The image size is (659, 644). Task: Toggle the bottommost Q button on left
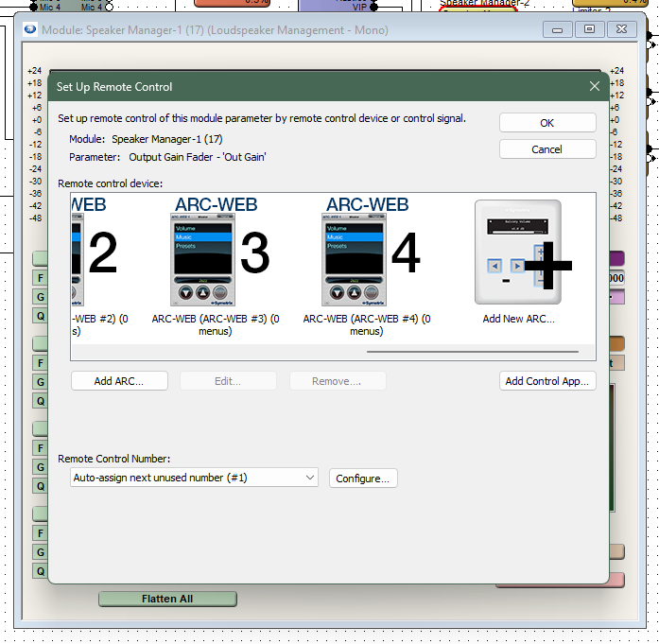[40, 571]
